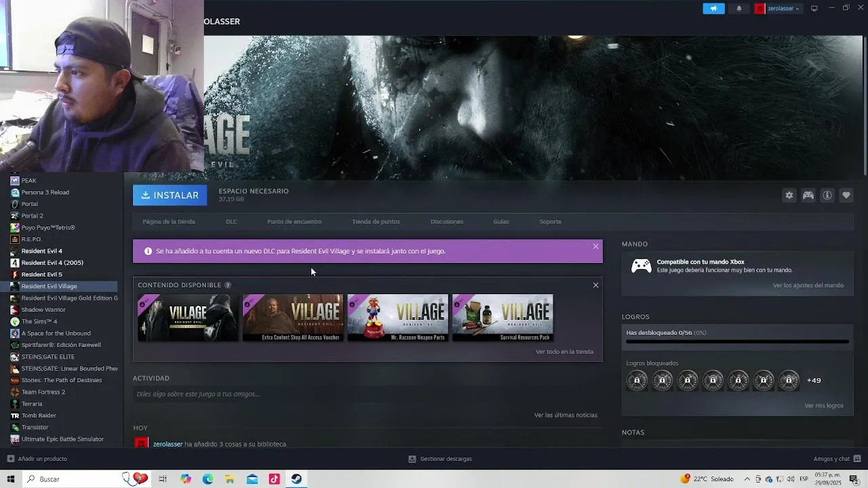Screen dimensions: 868x488
Task: Select The Sims 4 in library
Action: pyautogui.click(x=39, y=321)
